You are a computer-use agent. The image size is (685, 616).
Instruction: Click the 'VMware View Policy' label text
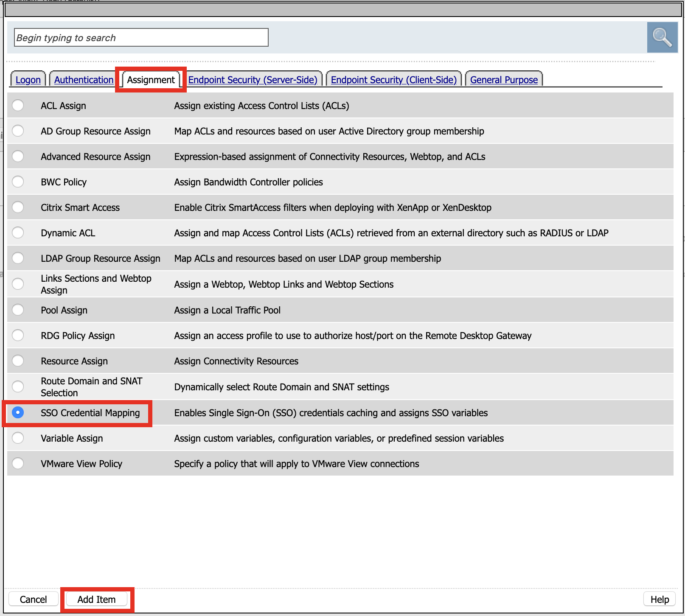tap(81, 464)
